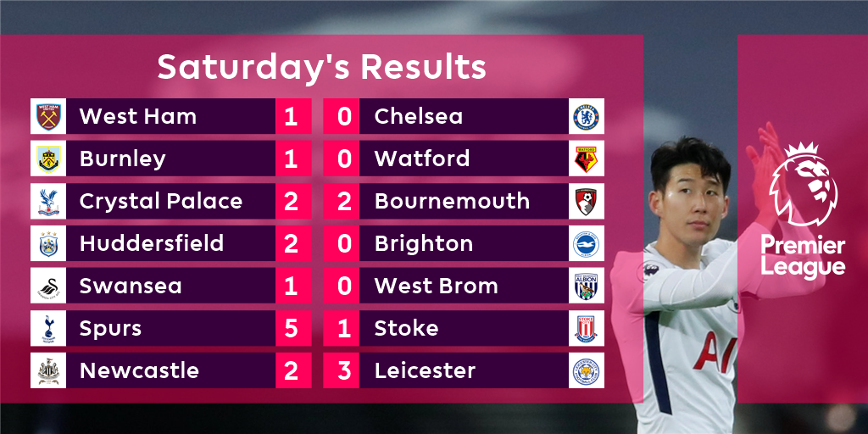Click the Tottenham cockerel crest
Image resolution: width=868 pixels, height=434 pixels.
48,328
